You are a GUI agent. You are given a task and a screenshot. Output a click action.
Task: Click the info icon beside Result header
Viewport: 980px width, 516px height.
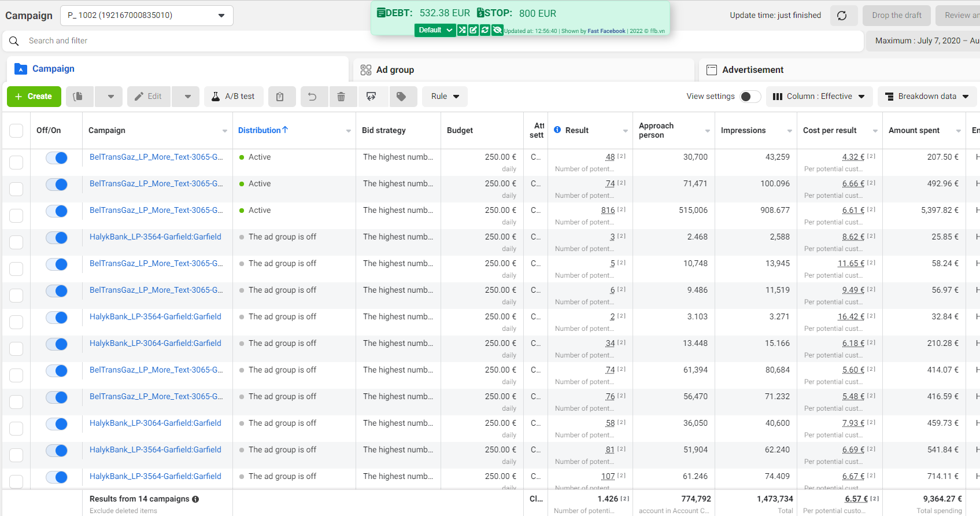tap(557, 130)
